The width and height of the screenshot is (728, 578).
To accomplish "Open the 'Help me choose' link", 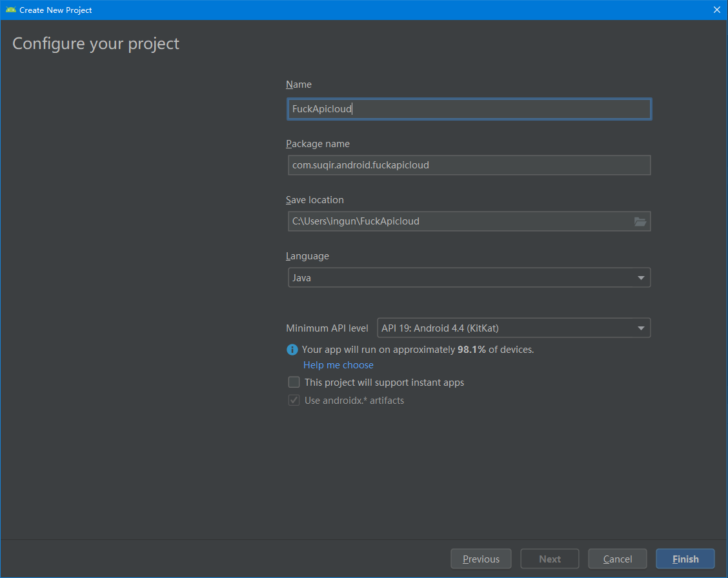I will click(x=338, y=364).
